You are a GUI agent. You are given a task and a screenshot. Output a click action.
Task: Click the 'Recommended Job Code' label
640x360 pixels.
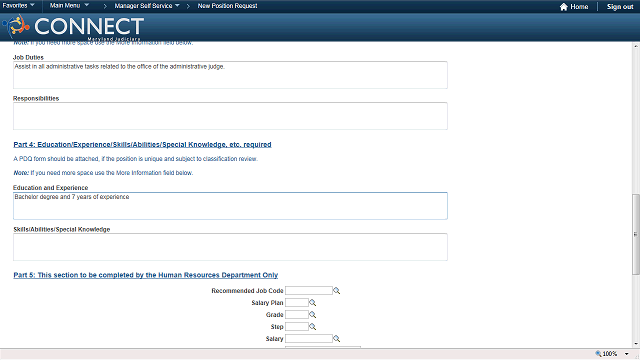click(247, 291)
